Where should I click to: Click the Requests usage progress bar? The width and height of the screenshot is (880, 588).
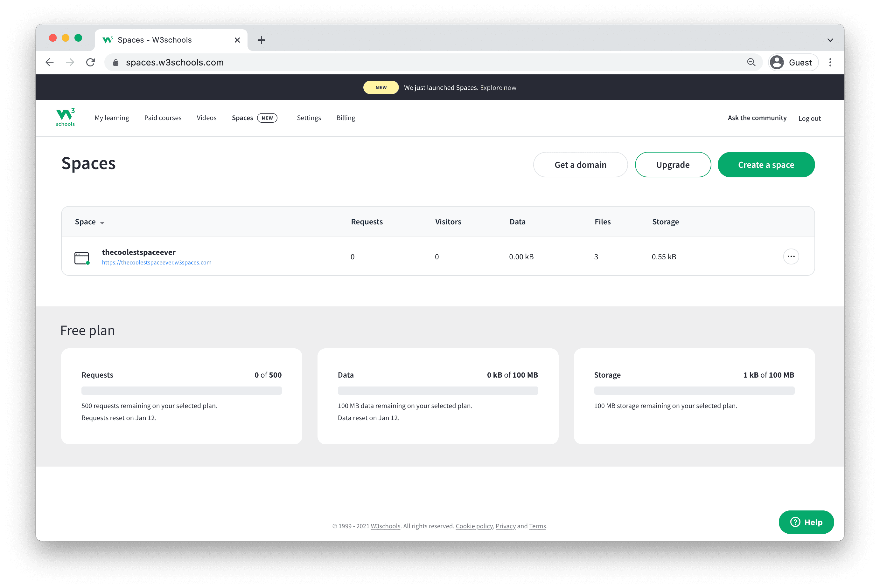tap(181, 390)
